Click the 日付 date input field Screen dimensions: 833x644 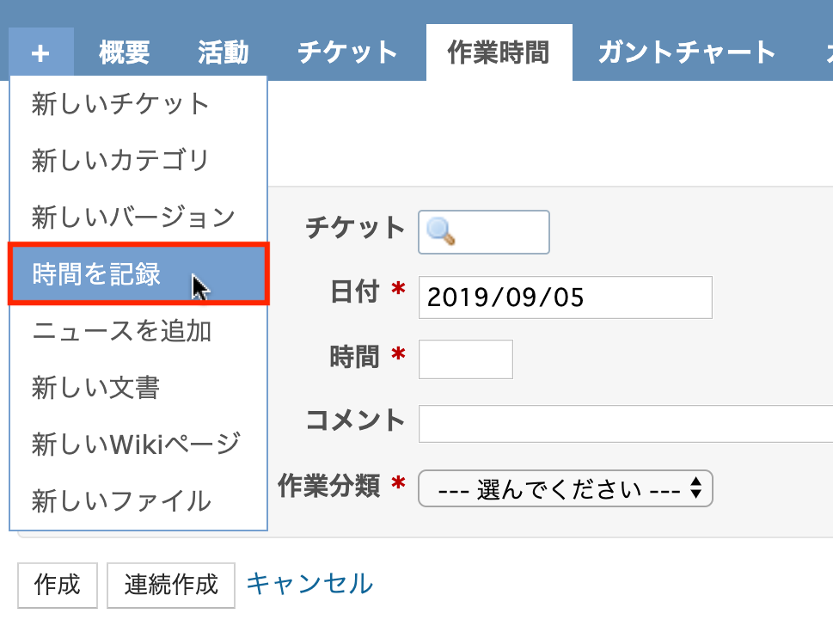[566, 297]
